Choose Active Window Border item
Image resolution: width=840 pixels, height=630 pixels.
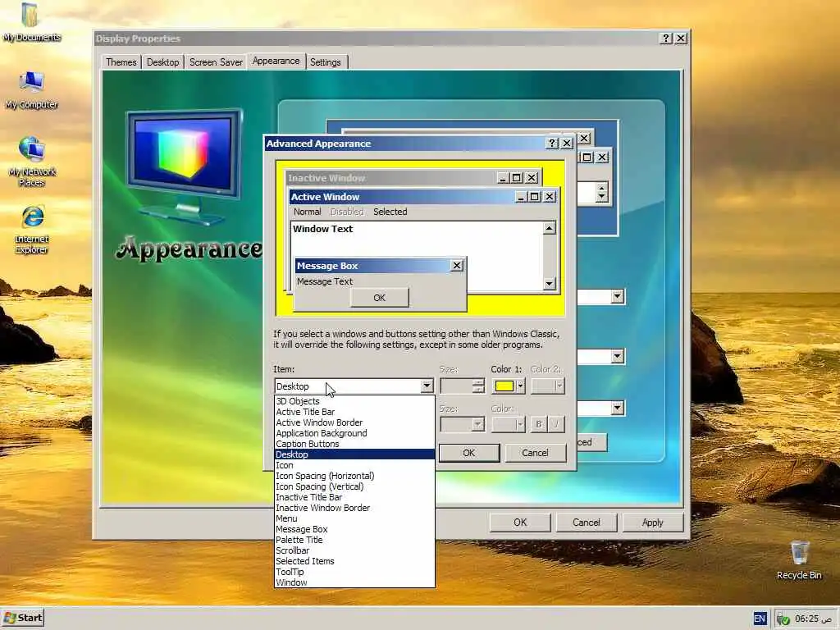[x=354, y=422]
